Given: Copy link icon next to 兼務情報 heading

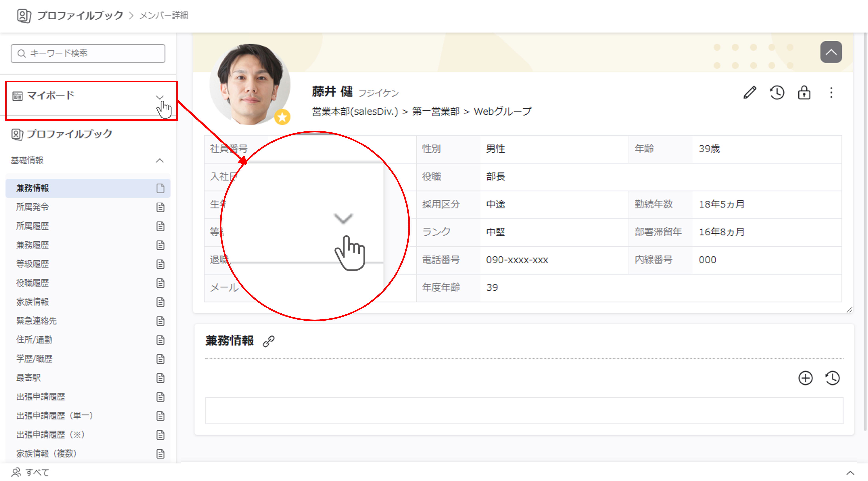Looking at the screenshot, I should [x=268, y=341].
